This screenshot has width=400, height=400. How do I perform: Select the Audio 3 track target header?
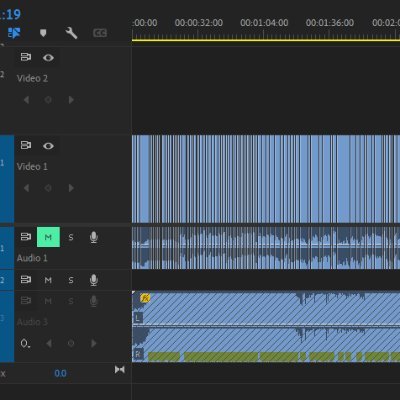(x=7, y=327)
